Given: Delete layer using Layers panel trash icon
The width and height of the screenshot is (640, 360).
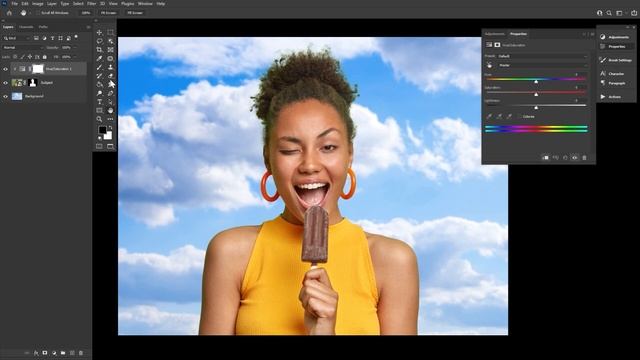Looking at the screenshot, I should pyautogui.click(x=81, y=353).
